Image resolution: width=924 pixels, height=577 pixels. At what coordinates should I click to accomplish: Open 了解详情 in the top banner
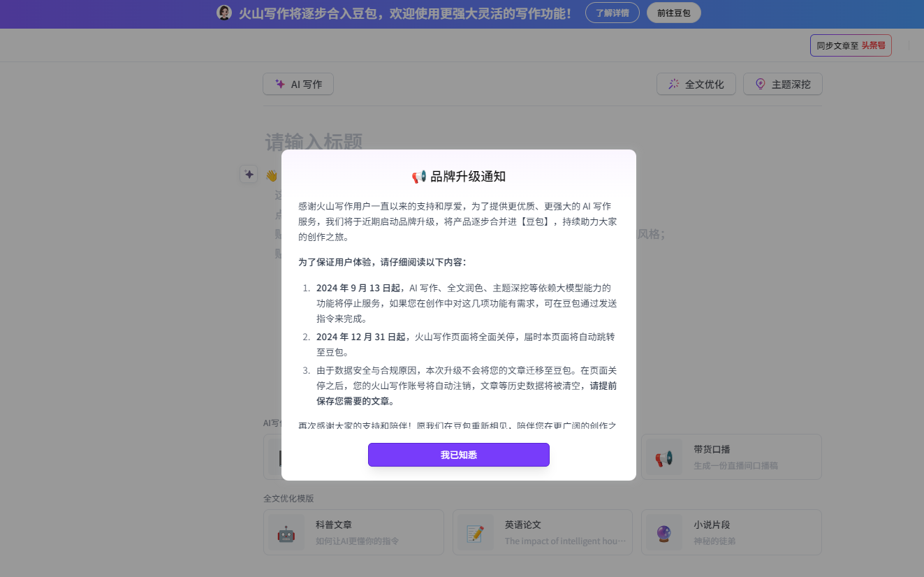[x=612, y=13]
